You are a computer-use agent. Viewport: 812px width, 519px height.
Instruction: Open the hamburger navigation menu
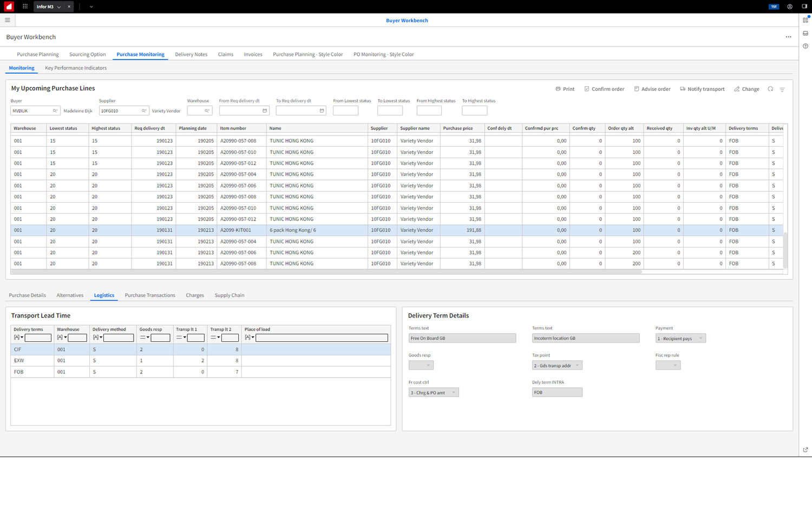(8, 20)
